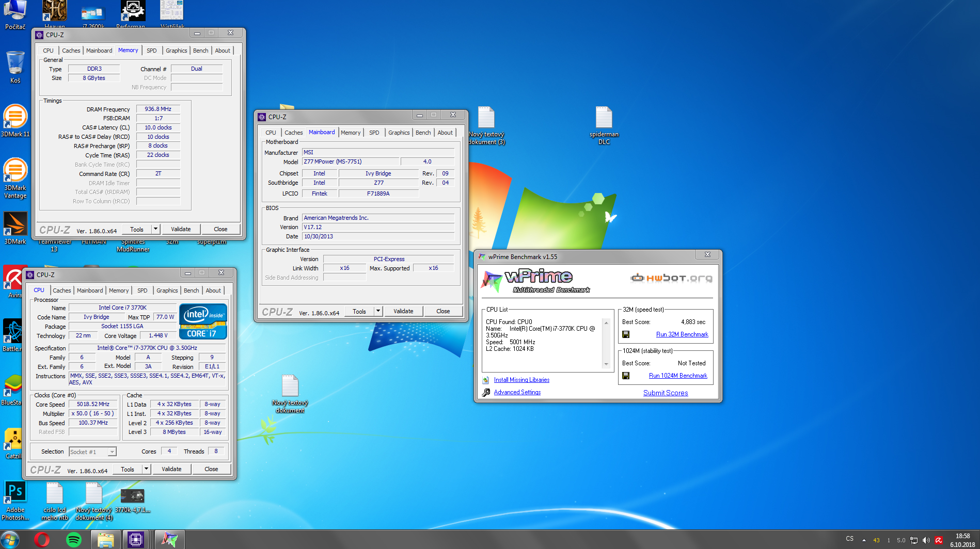Open Opera browser from taskbar
This screenshot has height=549, width=980.
(x=42, y=540)
